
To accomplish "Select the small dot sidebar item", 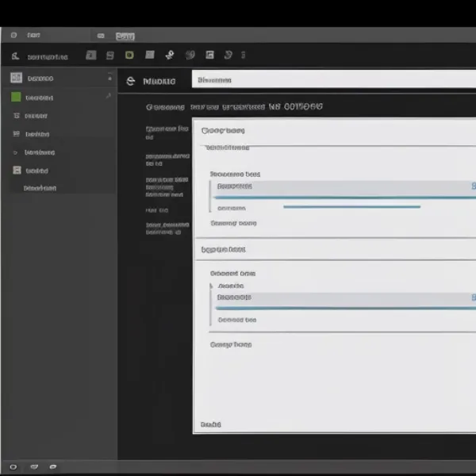I will coord(15,152).
